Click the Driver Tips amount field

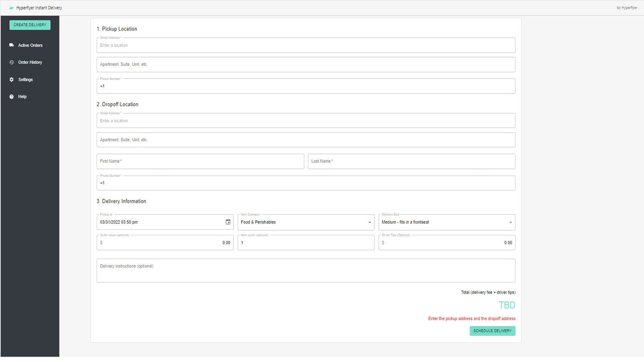pos(446,242)
